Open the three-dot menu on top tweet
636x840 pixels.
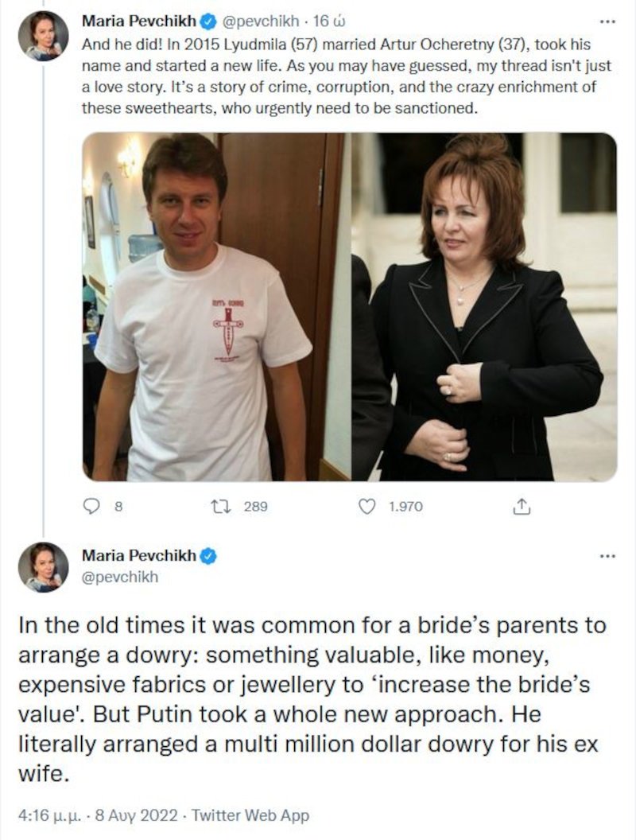(607, 22)
